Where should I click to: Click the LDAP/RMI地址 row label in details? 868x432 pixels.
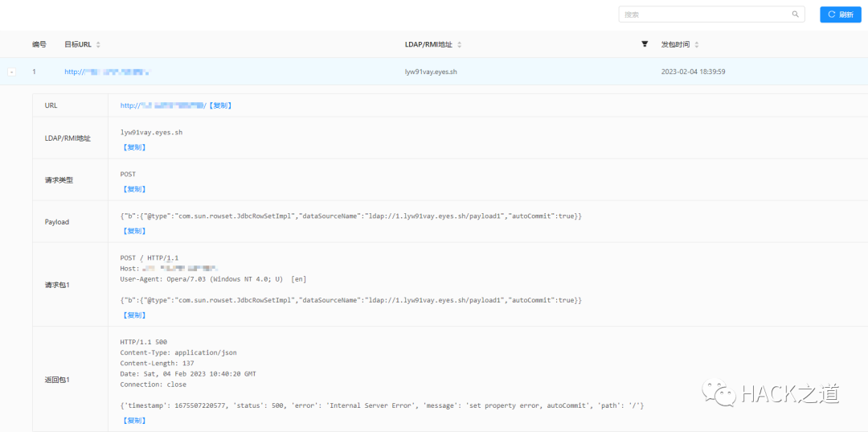pos(68,138)
